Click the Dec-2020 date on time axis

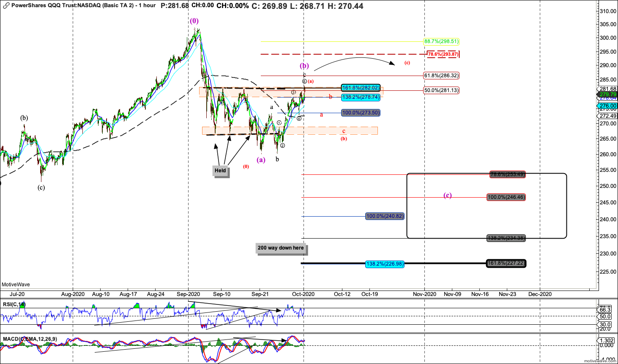tap(540, 294)
